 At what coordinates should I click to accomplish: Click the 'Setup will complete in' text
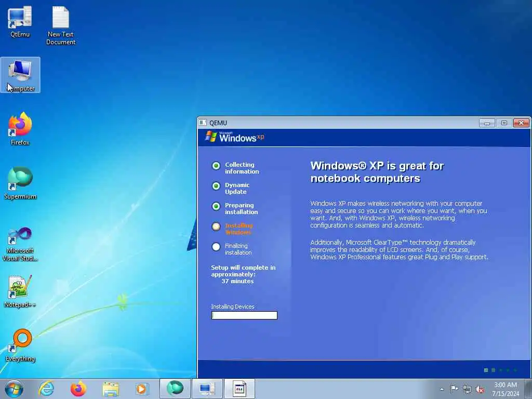click(x=243, y=268)
